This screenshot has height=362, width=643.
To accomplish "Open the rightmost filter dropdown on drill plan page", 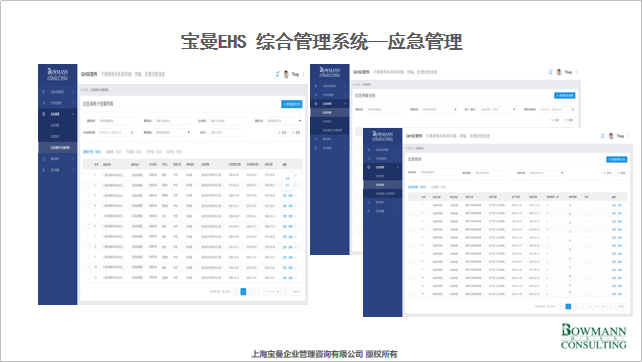I will pyautogui.click(x=284, y=121).
